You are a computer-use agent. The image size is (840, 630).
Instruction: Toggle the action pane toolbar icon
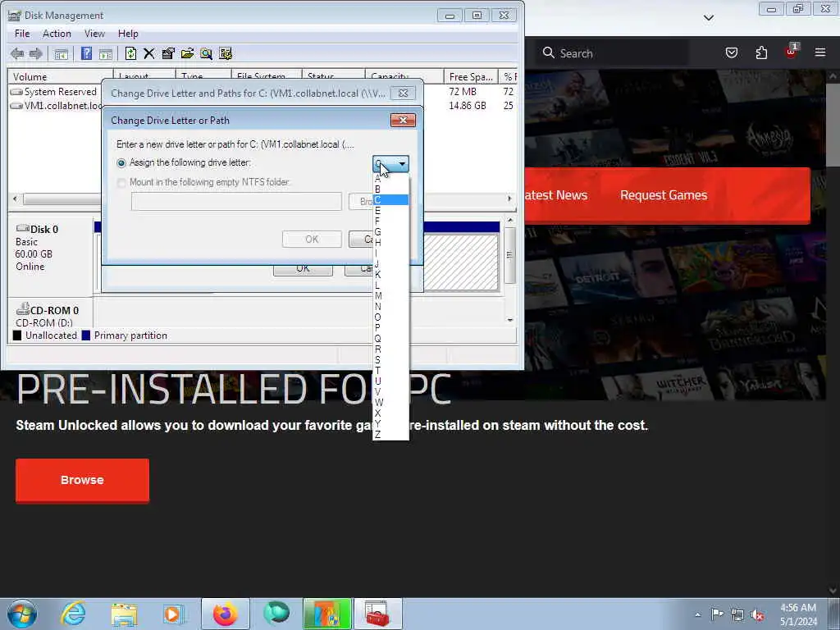click(106, 53)
